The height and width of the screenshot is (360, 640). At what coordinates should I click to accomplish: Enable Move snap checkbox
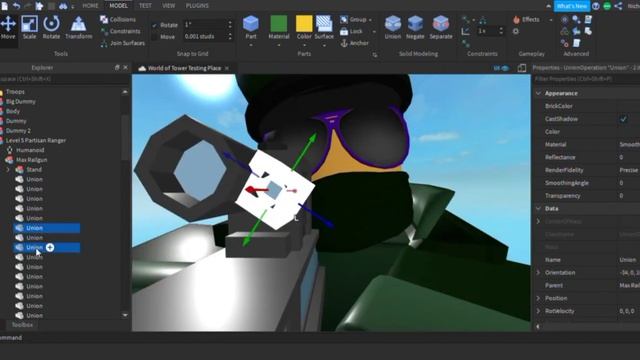(x=155, y=37)
